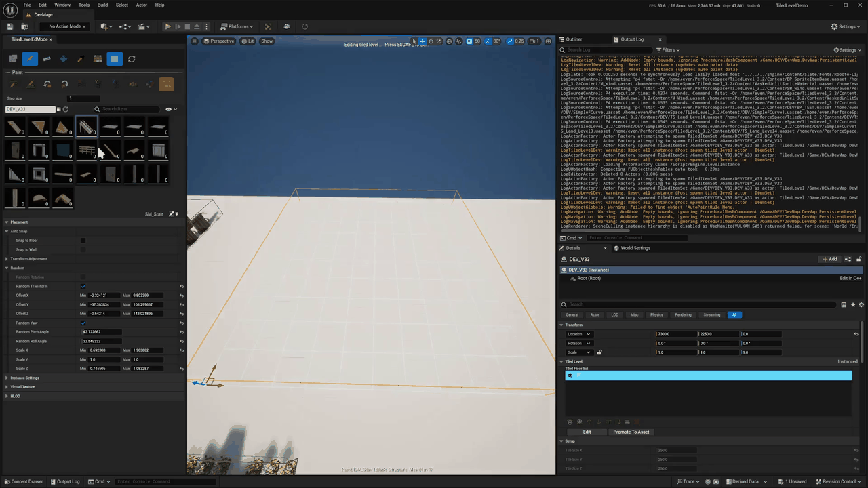Image resolution: width=868 pixels, height=488 pixels.
Task: Open camera speed setting in viewport
Action: pos(534,41)
